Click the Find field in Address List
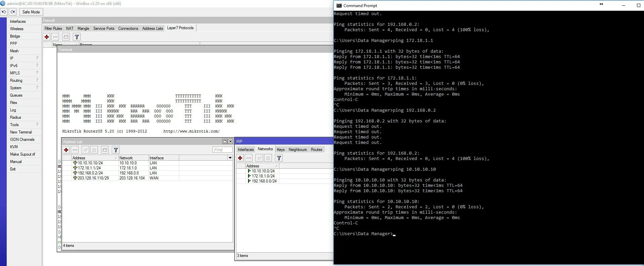The width and height of the screenshot is (644, 266). coord(222,150)
